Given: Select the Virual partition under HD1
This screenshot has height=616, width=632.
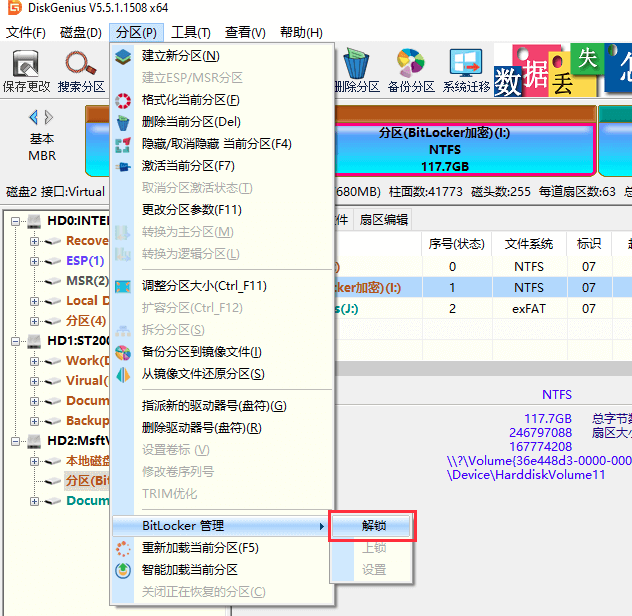Looking at the screenshot, I should click(87, 381).
